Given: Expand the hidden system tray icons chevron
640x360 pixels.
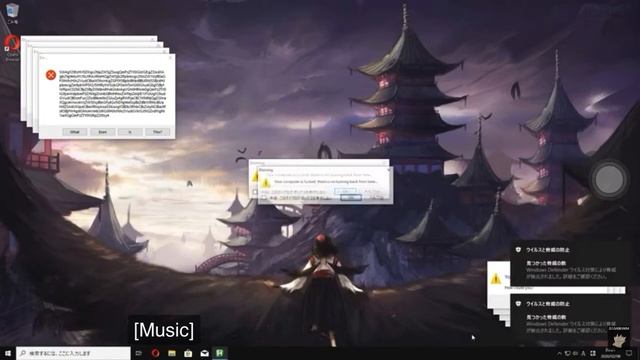Looking at the screenshot, I should (x=559, y=353).
